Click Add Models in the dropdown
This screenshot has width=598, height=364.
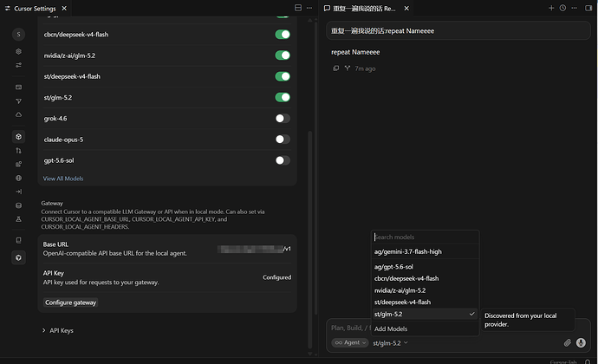425,328
